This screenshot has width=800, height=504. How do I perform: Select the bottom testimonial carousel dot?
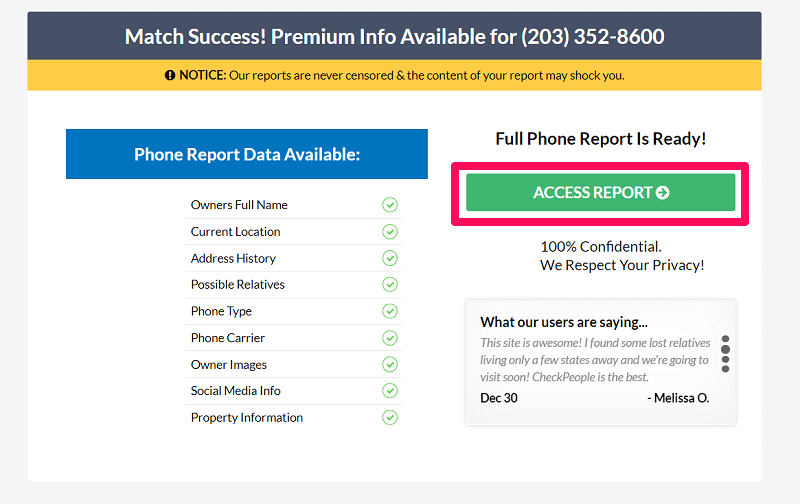(x=726, y=369)
